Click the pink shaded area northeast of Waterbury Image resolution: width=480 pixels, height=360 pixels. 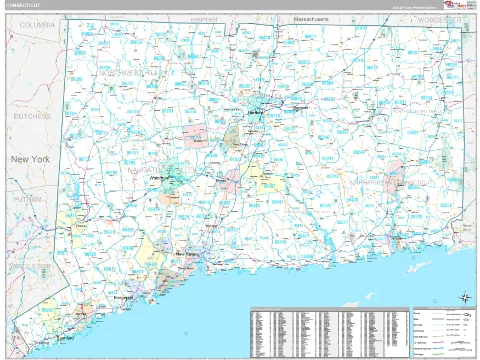(x=196, y=136)
